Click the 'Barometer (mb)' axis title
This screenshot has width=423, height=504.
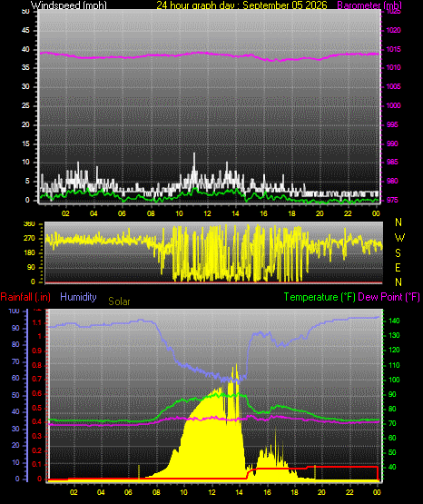click(x=369, y=5)
